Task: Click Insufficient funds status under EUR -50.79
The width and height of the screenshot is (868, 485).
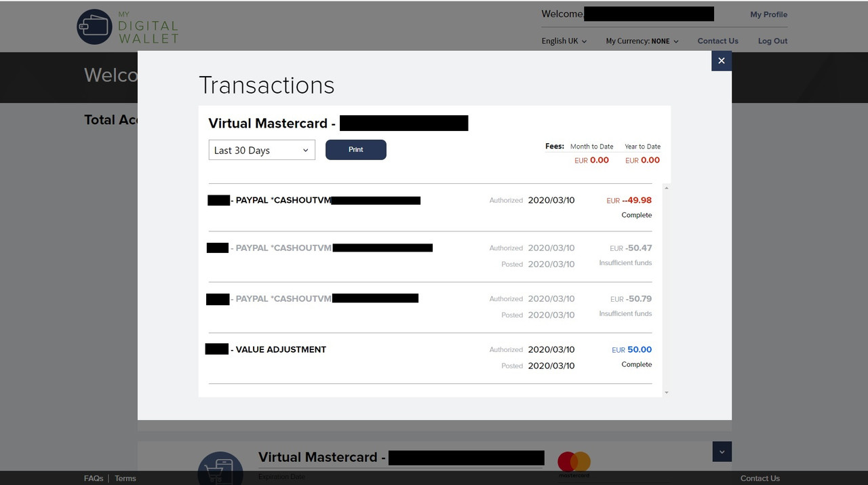Action: 625,313
